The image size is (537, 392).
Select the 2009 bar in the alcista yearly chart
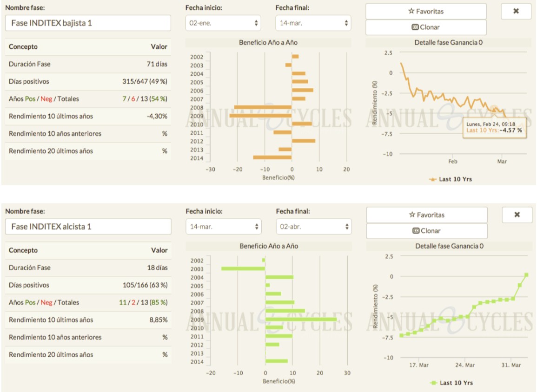click(x=301, y=319)
